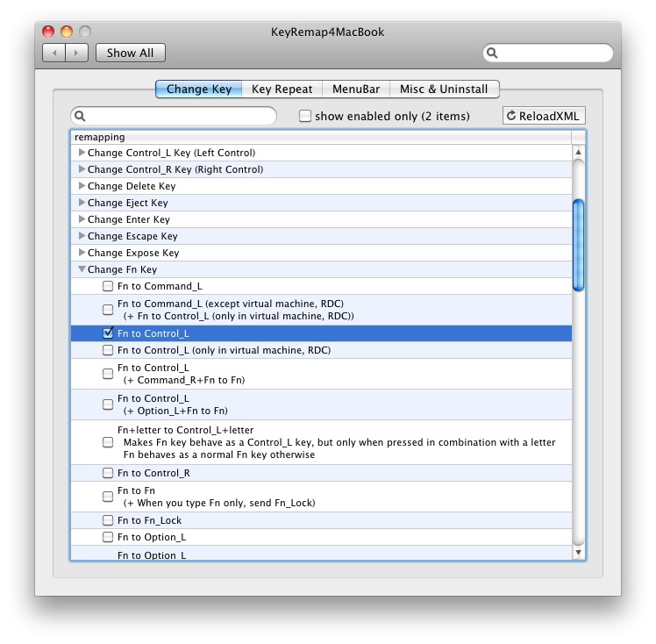Image resolution: width=656 pixels, height=644 pixels.
Task: Click the magnifier icon in filter field
Action: pyautogui.click(x=80, y=116)
